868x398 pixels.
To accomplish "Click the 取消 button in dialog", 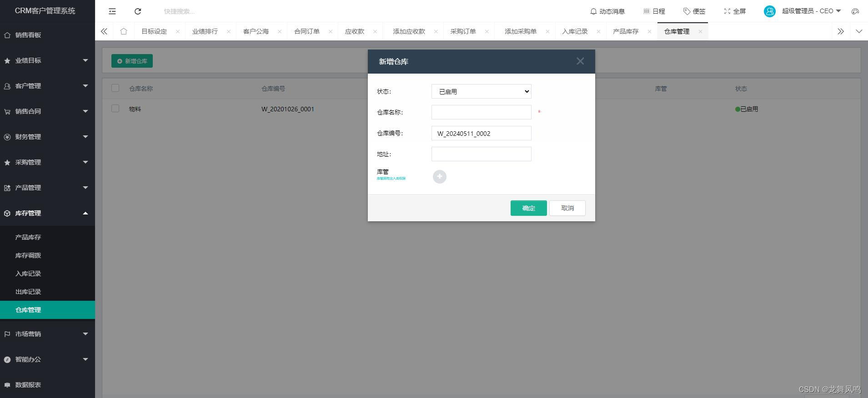I will pos(567,208).
